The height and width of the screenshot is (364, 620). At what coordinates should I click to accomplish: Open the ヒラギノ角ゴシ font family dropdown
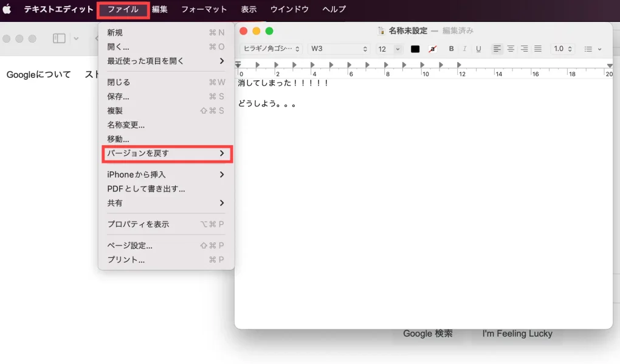[x=271, y=49]
